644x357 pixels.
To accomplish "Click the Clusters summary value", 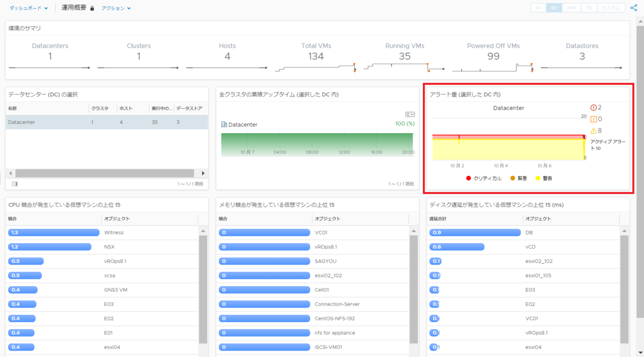I will pos(138,56).
